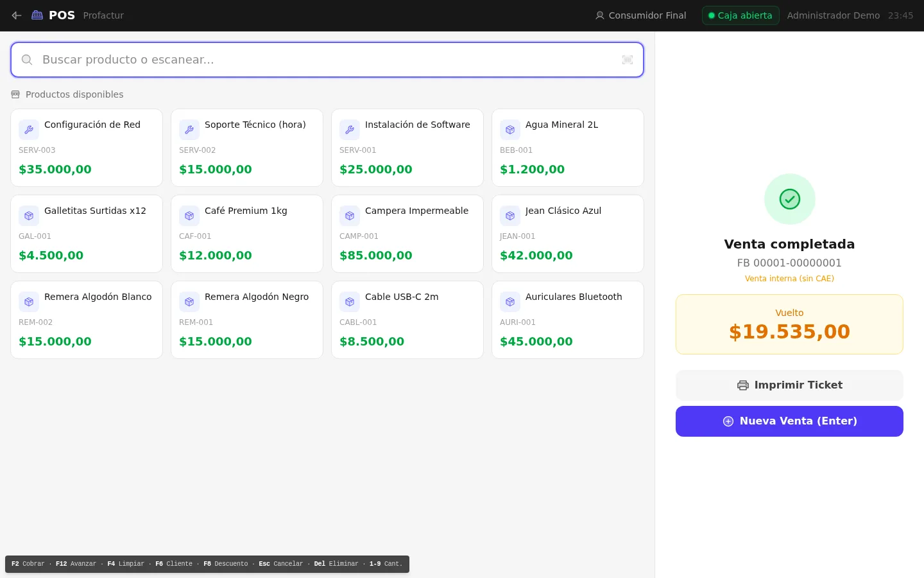Select Café Premium 1kg product name
924x578 pixels.
246,211
